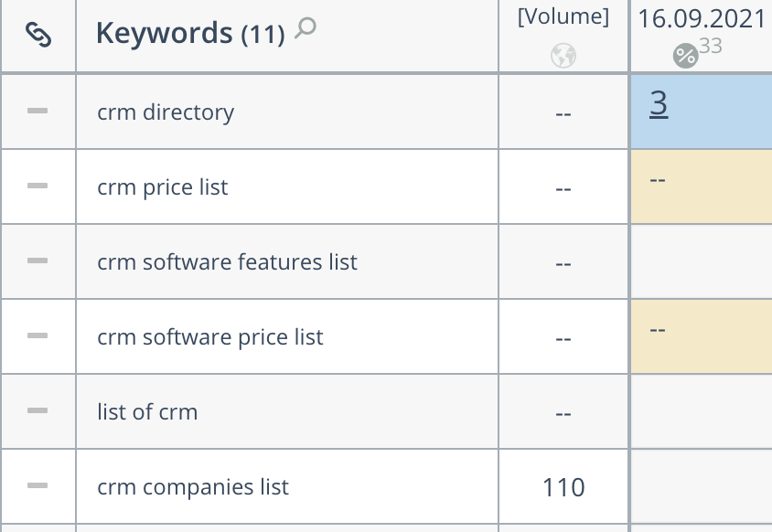
Task: Click dash icon beside crm directory
Action: tap(38, 111)
